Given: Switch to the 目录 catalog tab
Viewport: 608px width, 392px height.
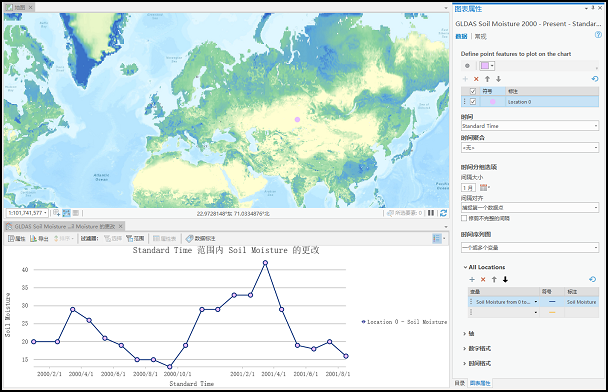Looking at the screenshot, I should [x=460, y=383].
